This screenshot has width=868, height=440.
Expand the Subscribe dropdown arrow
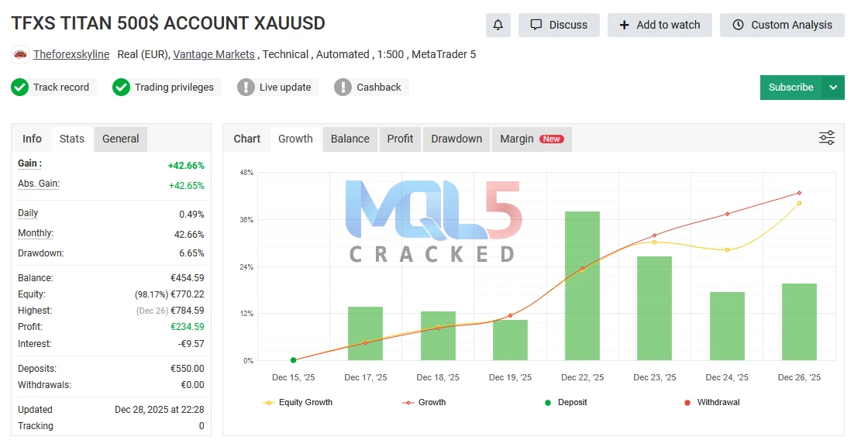pos(833,88)
